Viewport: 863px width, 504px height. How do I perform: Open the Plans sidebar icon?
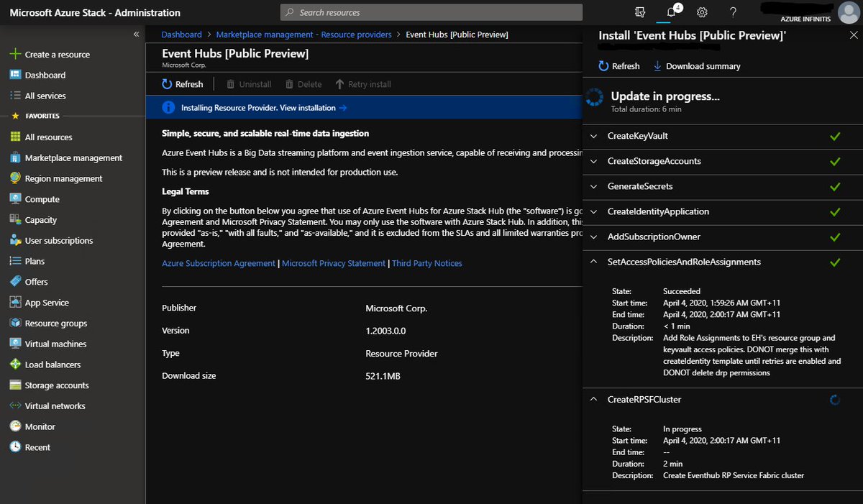15,261
